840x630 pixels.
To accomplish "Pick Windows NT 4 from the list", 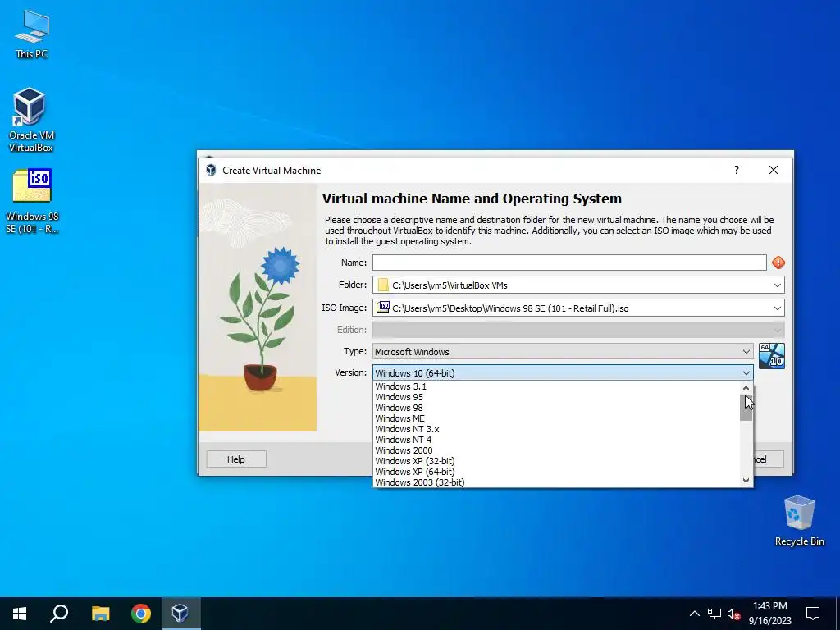I will coord(556,440).
